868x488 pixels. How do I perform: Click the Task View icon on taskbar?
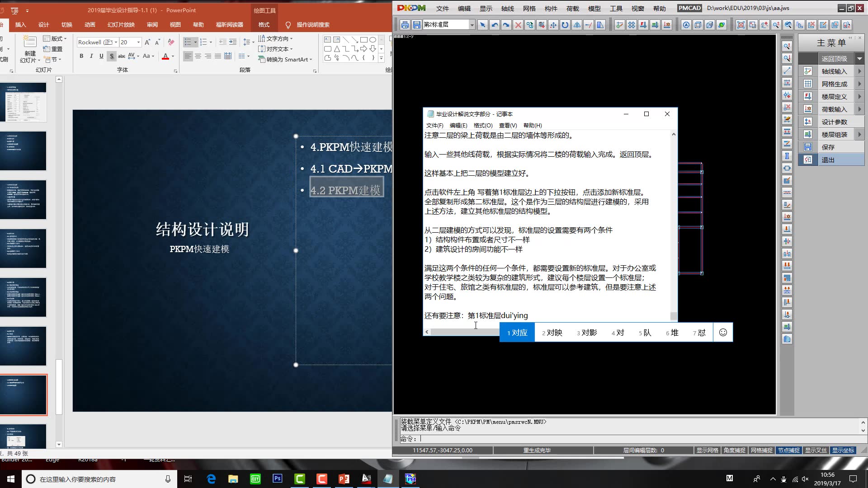click(x=188, y=479)
